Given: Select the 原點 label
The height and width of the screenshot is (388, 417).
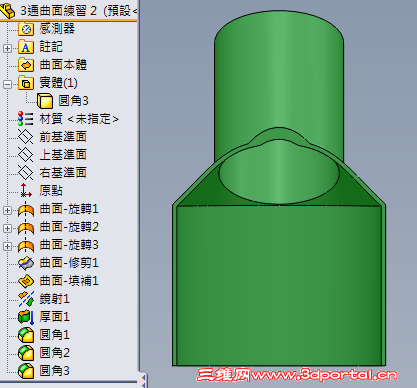Looking at the screenshot, I should 51,191.
